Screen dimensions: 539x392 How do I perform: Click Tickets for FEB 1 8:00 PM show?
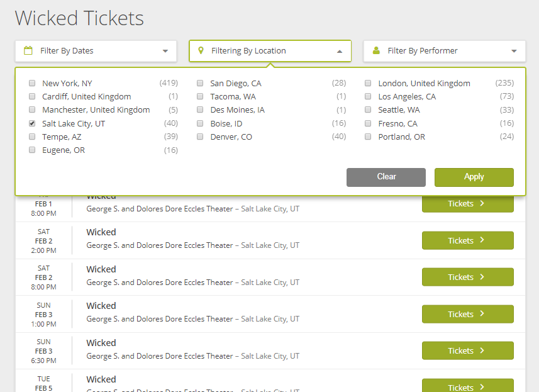click(468, 204)
